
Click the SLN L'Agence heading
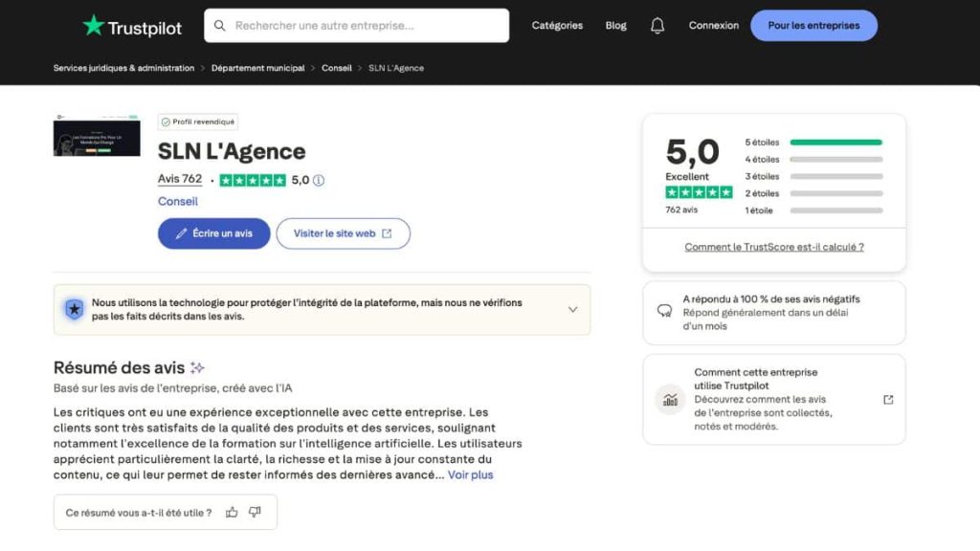232,151
